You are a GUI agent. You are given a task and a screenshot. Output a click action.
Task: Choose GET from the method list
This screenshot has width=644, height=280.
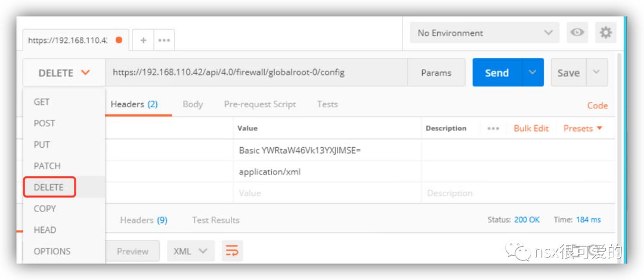pos(64,102)
